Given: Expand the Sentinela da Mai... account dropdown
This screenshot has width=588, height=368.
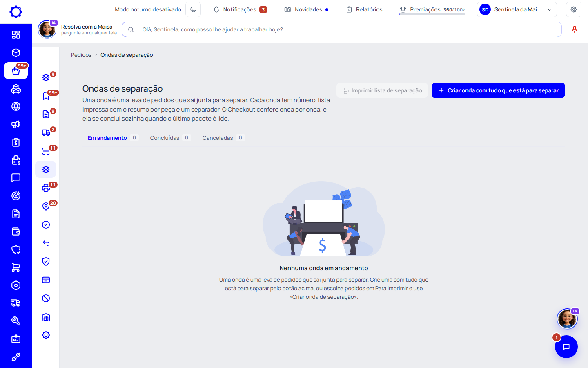Looking at the screenshot, I should [517, 9].
